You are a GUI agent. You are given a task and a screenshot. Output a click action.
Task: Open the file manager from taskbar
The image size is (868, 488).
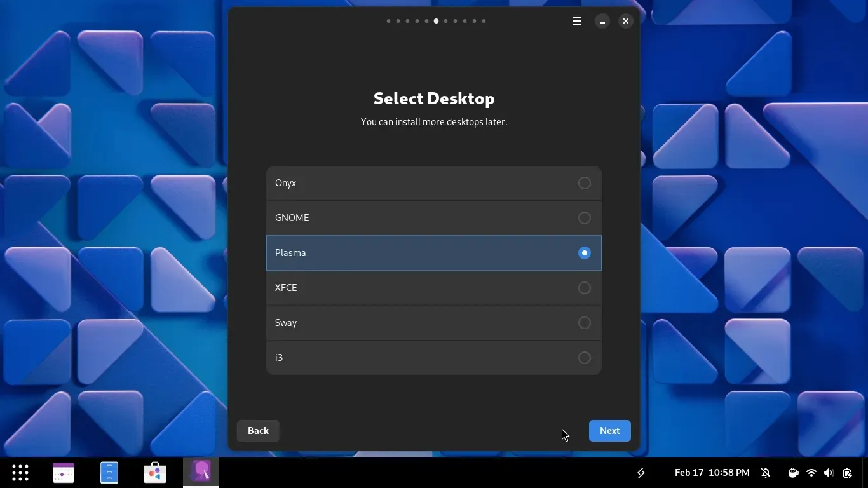point(109,473)
